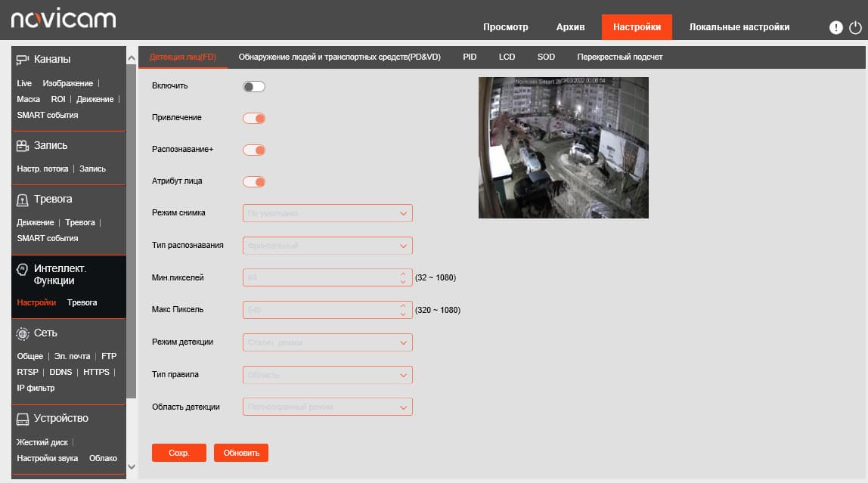Click the Каналы section icon

22,59
